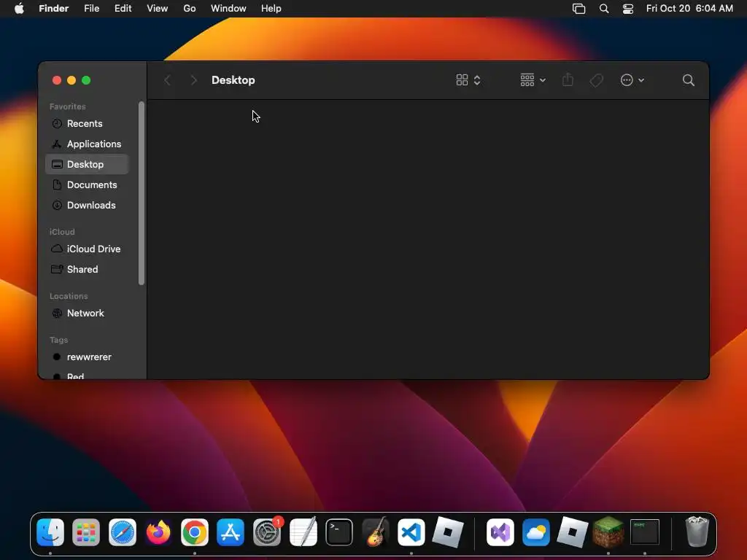Open Spotlight search in menu bar

pos(604,9)
